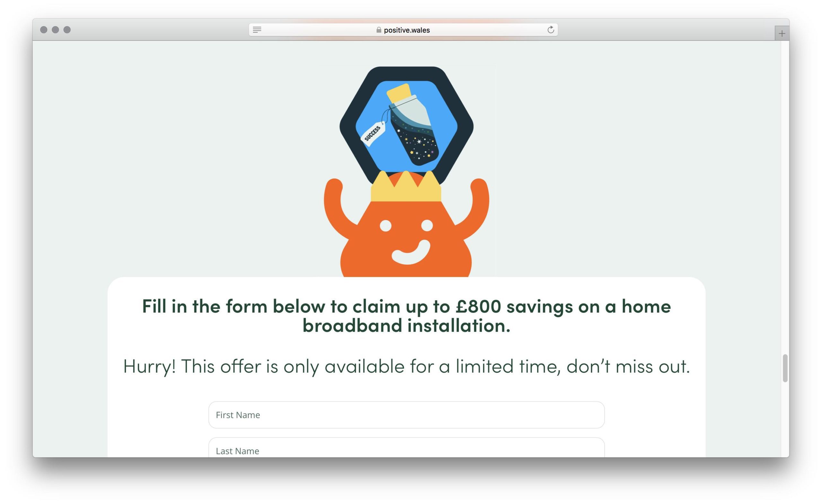This screenshot has width=822, height=504.
Task: Open a new tab with plus button
Action: coord(782,33)
